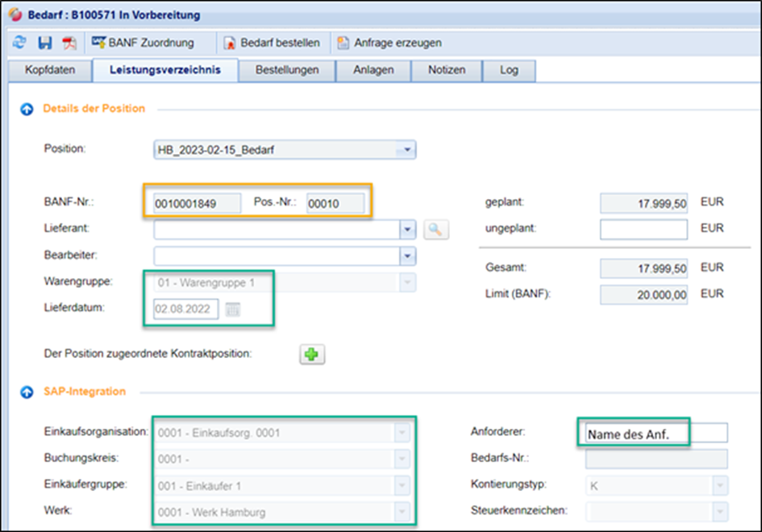Viewport: 762px width, 532px height.
Task: Click the Lieferant search magnifier icon
Action: point(435,230)
